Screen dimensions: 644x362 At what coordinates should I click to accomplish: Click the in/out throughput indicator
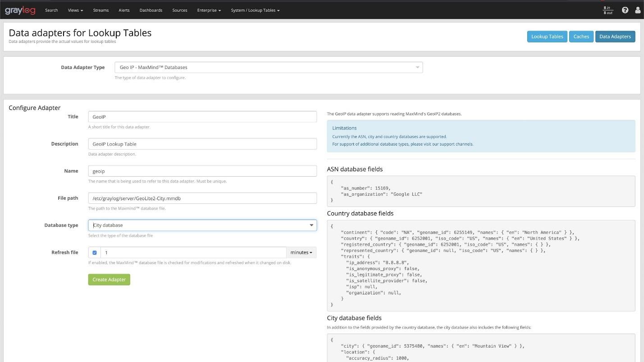pyautogui.click(x=608, y=10)
